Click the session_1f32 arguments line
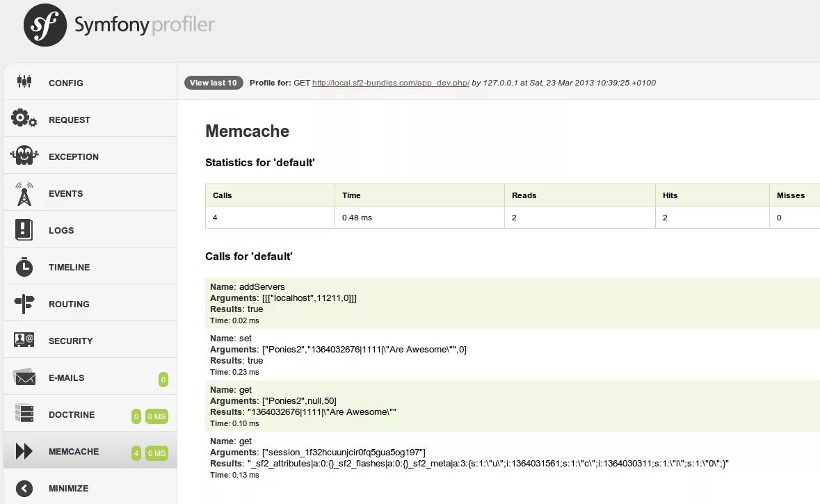Image resolution: width=820 pixels, height=504 pixels. point(318,453)
